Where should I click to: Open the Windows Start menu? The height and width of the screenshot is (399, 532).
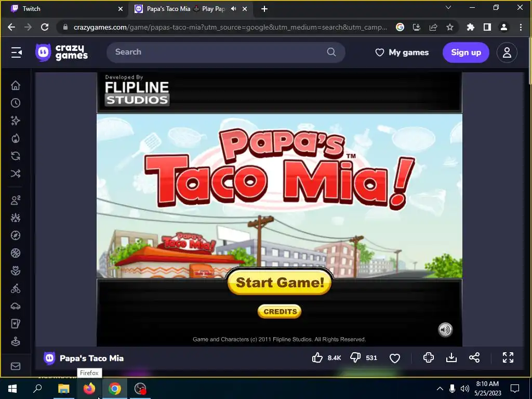tap(12, 389)
